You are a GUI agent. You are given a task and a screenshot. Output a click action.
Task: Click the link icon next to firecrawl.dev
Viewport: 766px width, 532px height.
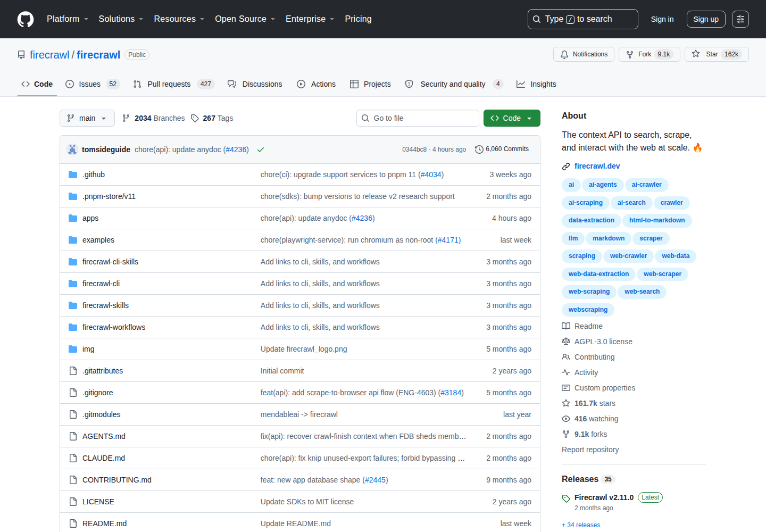(566, 167)
